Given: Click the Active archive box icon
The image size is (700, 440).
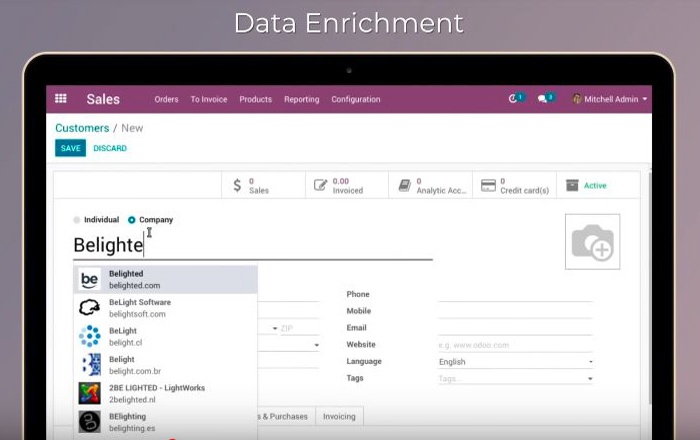Looking at the screenshot, I should pos(572,185).
